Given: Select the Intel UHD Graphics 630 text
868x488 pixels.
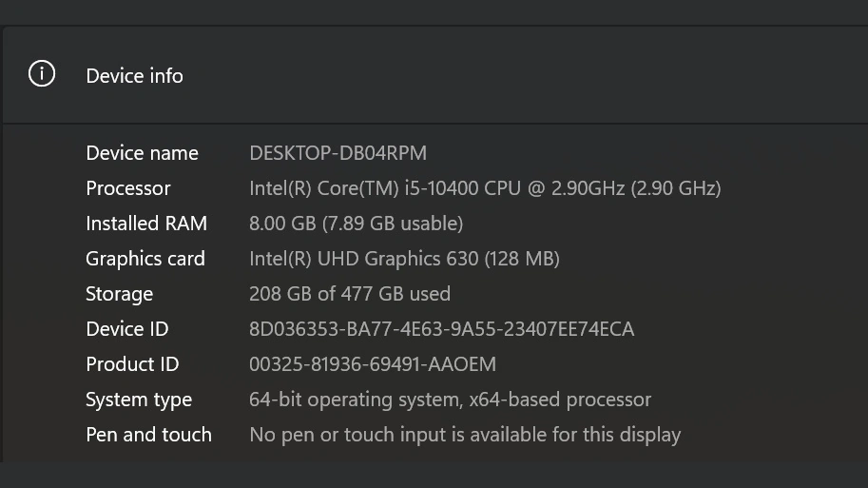Looking at the screenshot, I should click(x=404, y=259).
